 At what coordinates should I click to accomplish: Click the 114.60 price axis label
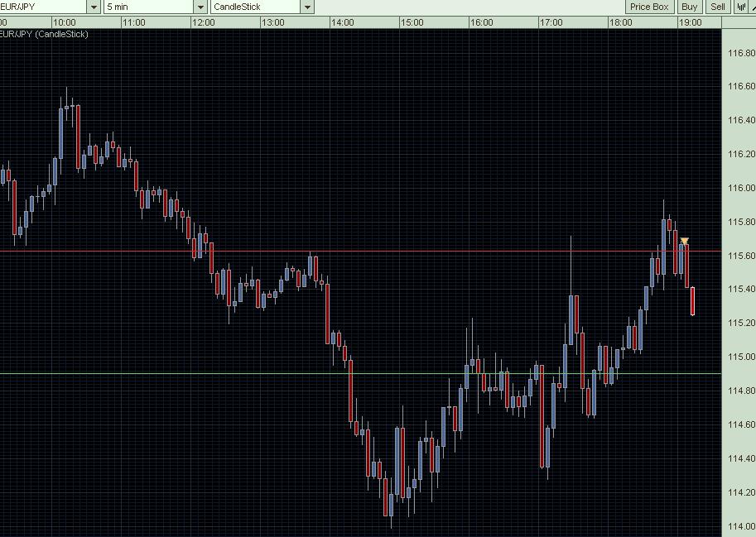741,424
